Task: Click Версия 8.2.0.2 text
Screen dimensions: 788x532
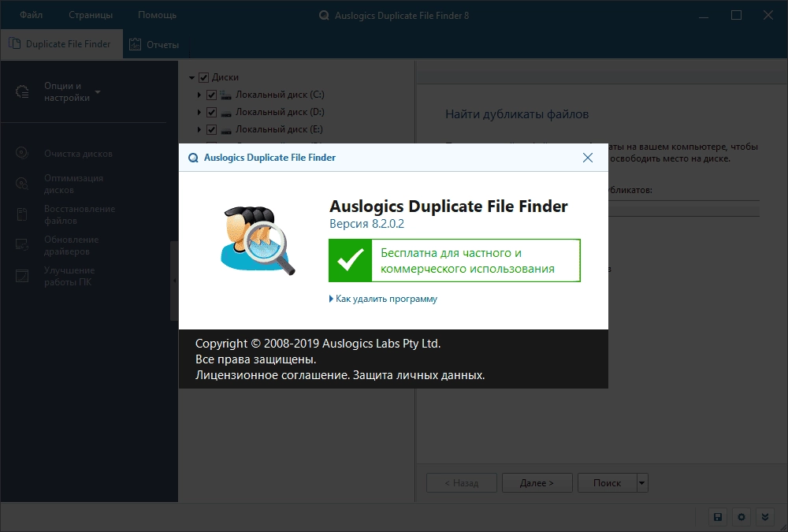Action: (366, 224)
